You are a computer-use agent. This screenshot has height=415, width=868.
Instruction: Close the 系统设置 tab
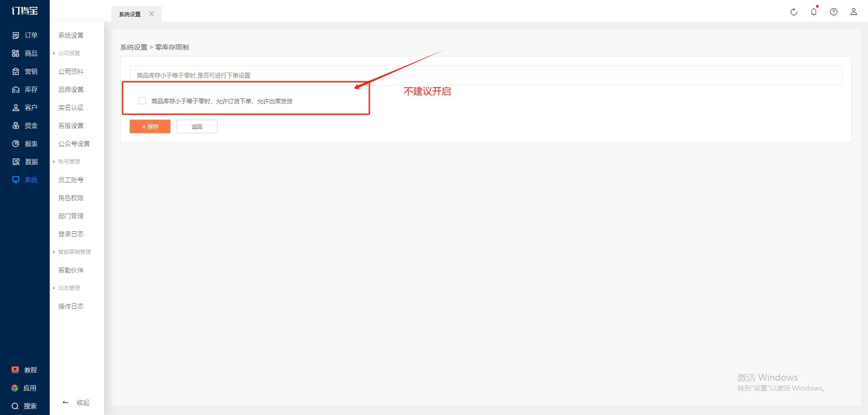click(152, 14)
